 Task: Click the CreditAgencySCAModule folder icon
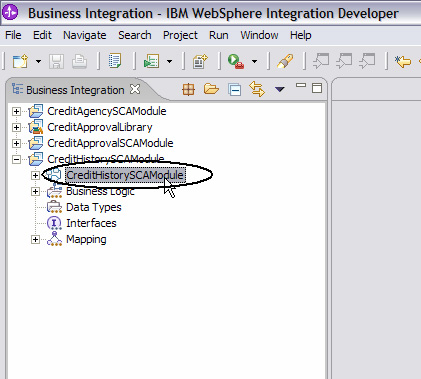click(36, 111)
